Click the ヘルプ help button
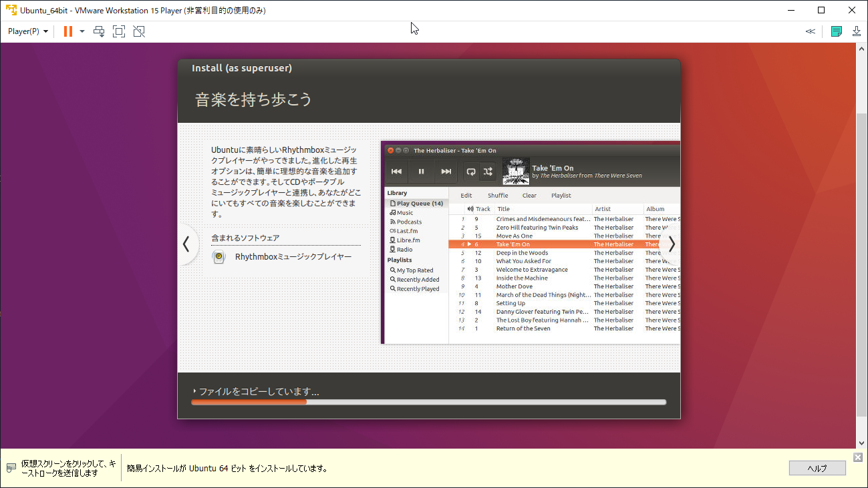 point(817,468)
